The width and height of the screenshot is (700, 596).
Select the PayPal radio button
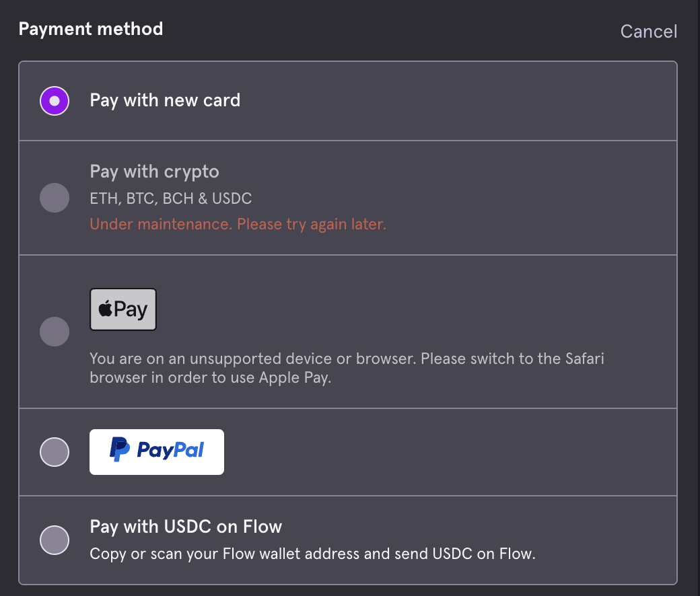tap(55, 452)
